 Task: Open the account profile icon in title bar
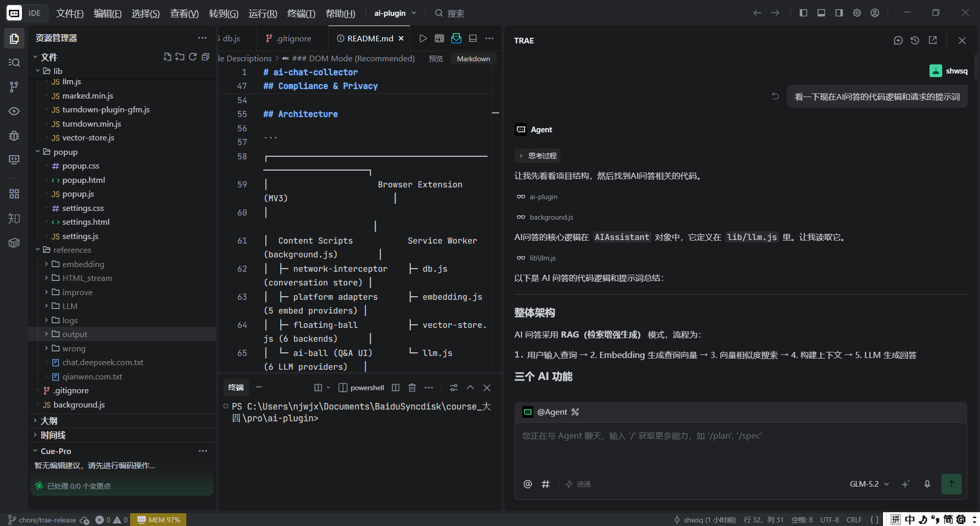tap(875, 13)
